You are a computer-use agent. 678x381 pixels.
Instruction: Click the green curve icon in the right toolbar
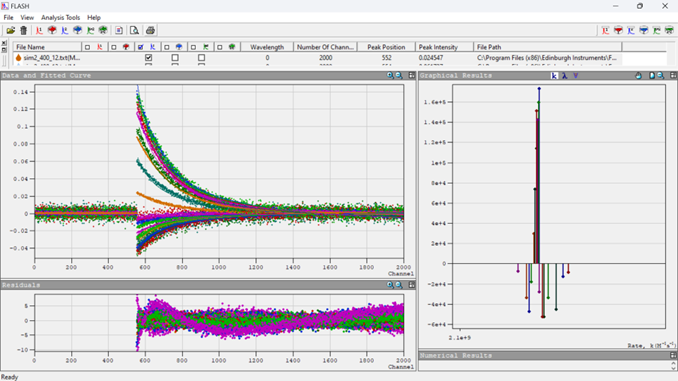point(656,30)
